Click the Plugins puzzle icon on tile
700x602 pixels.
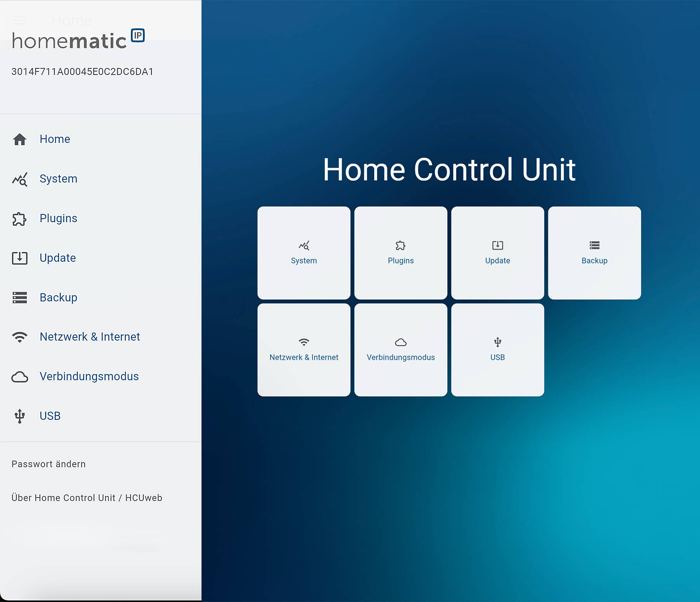point(401,245)
